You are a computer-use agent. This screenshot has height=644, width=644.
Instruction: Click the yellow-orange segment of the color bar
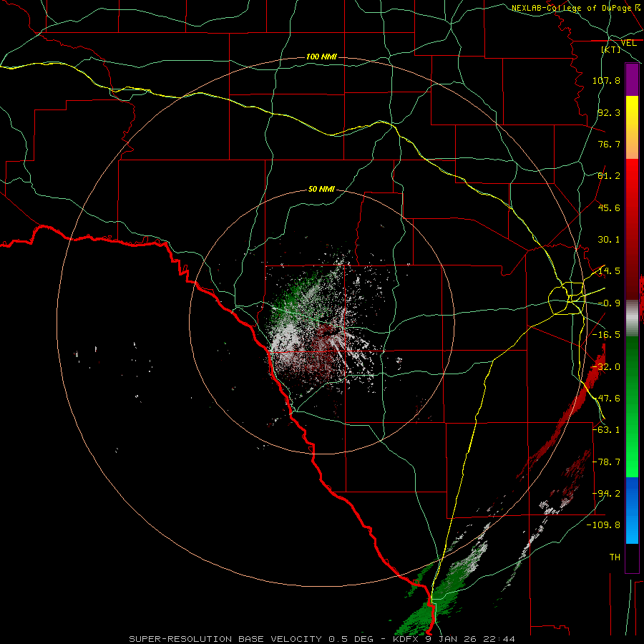click(x=632, y=127)
